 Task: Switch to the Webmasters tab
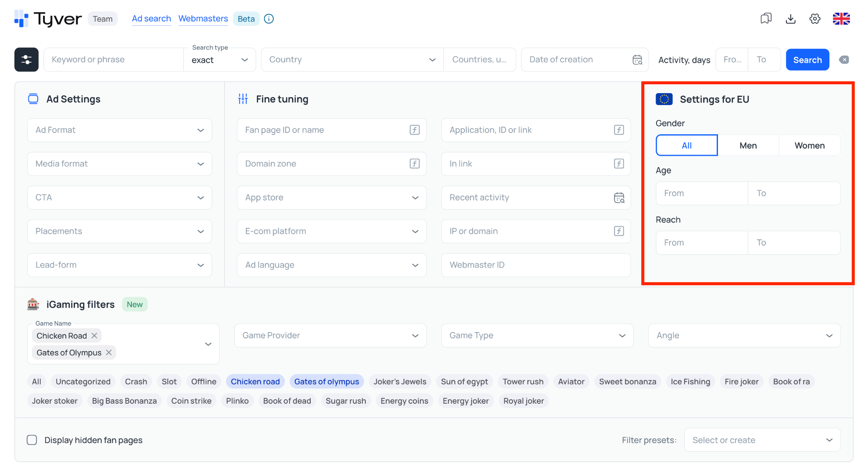tap(203, 19)
